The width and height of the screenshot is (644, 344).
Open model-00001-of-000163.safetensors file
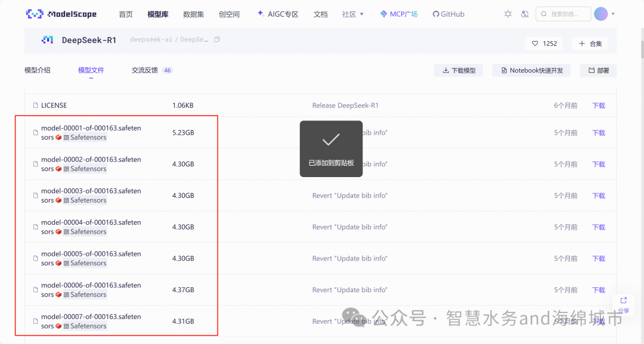coord(91,132)
